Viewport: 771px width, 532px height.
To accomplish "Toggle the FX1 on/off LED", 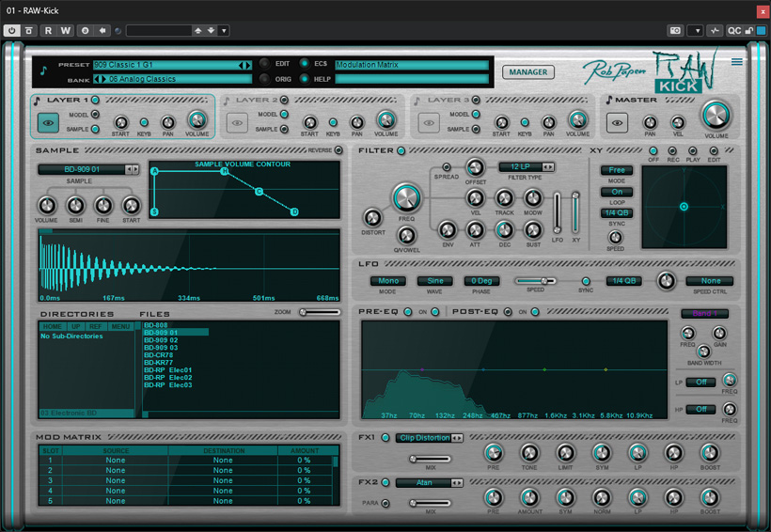I will (385, 437).
